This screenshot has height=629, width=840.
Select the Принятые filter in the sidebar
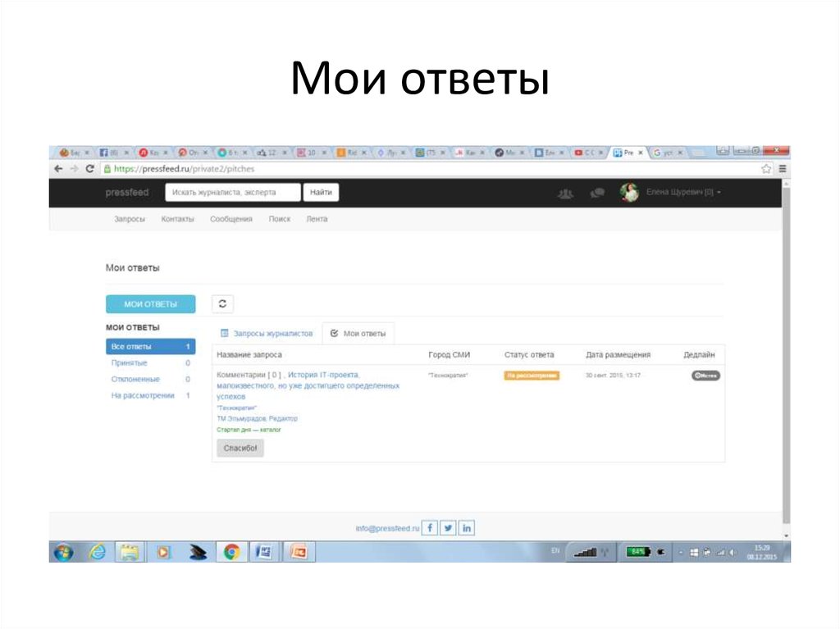click(x=130, y=362)
